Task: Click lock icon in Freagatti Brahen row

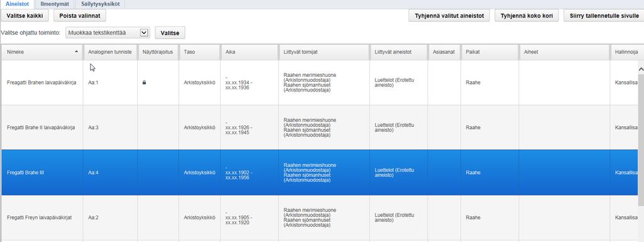Action: (144, 83)
